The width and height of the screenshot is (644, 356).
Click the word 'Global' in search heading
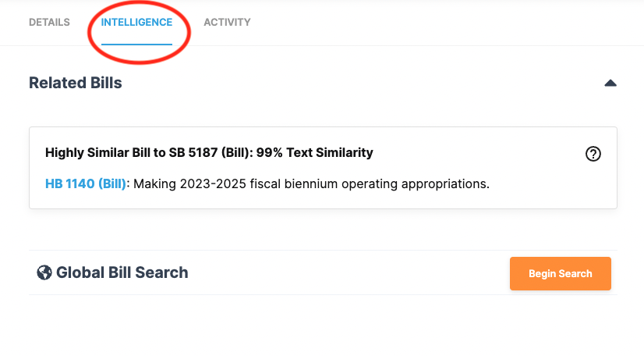coord(79,272)
